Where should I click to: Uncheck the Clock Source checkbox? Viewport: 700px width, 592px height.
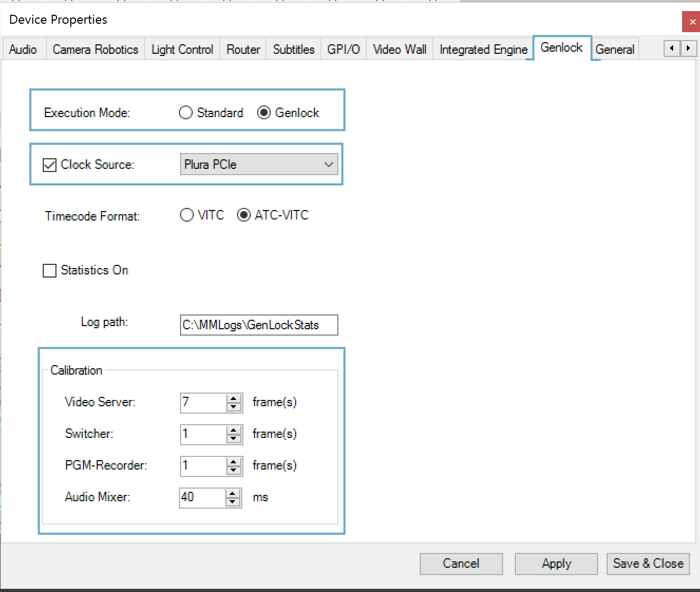50,165
